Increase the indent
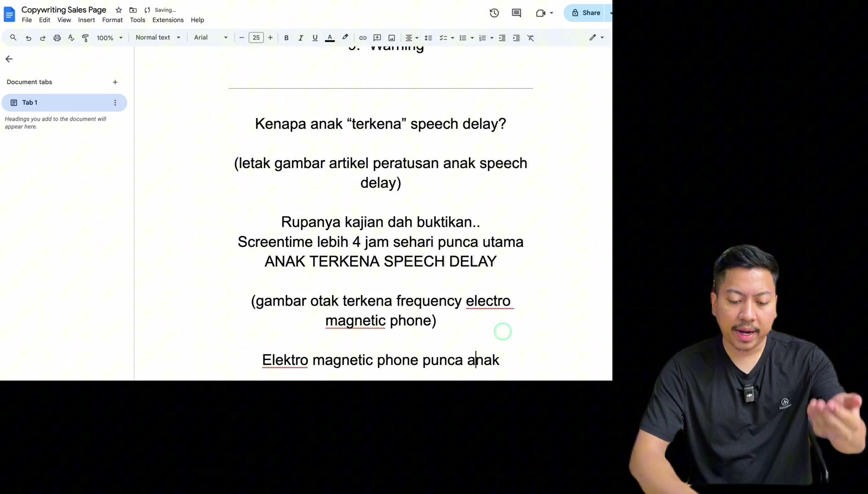 pos(516,38)
